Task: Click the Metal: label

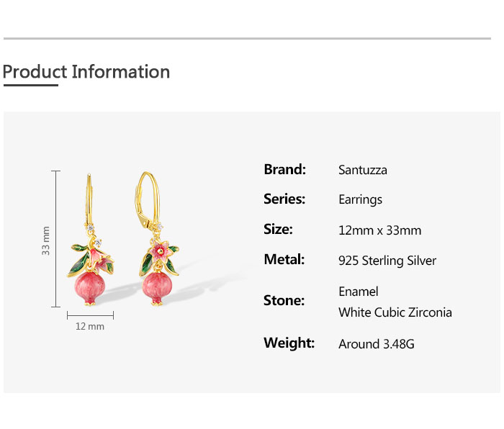Action: 284,259
